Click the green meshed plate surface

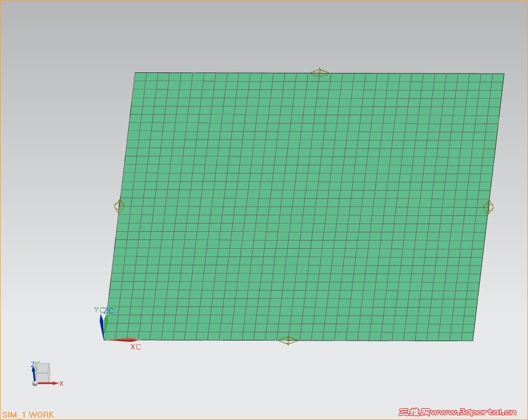[305, 206]
